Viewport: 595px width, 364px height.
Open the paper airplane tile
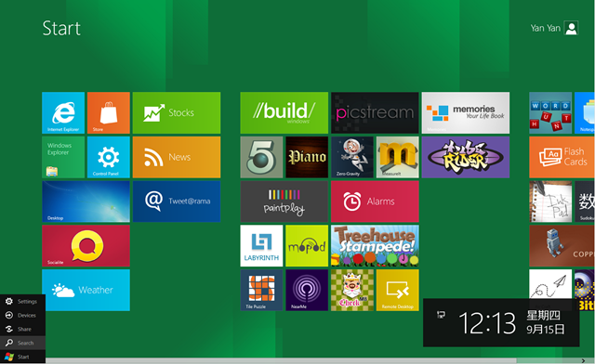[x=550, y=284]
